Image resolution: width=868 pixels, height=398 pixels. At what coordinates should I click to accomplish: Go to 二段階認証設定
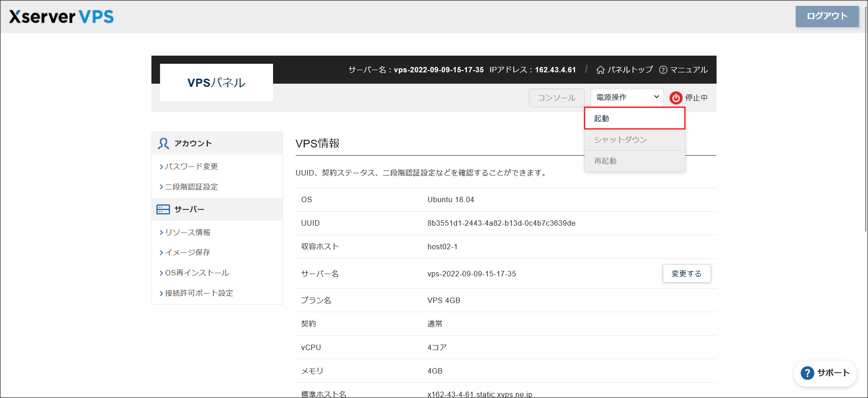tap(191, 187)
